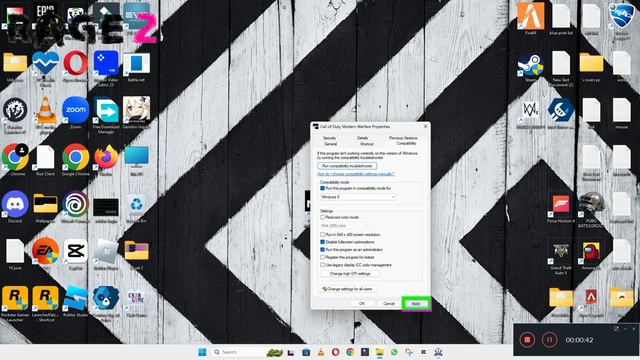This screenshot has height=360, width=640.
Task: Select the Google Chrome desktop shortcut
Action: [x=76, y=157]
